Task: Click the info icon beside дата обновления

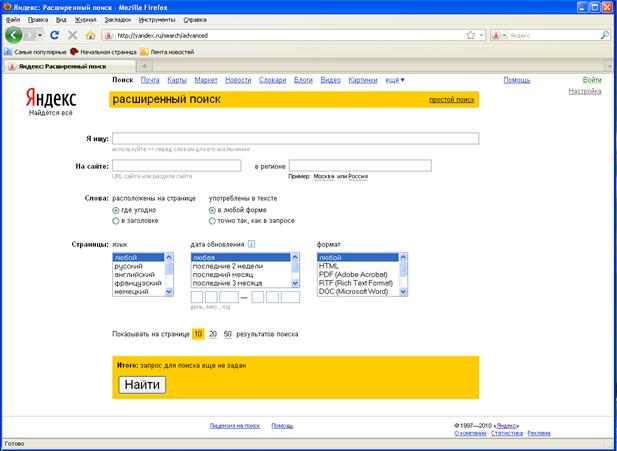Action: coord(251,244)
